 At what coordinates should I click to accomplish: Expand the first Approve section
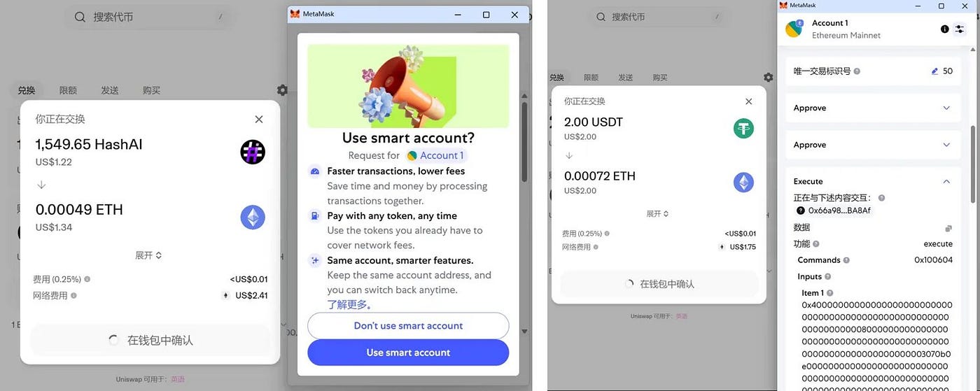[871, 108]
